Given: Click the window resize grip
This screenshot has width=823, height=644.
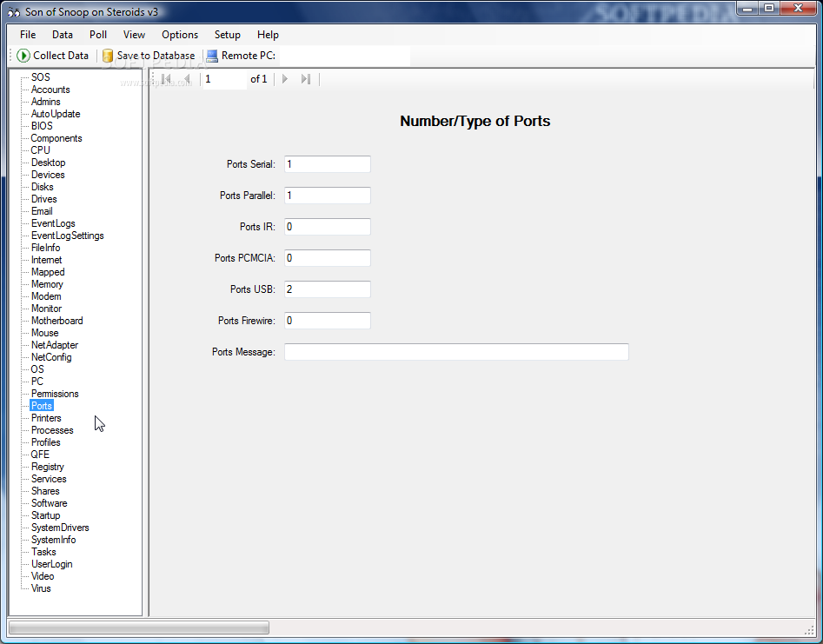Looking at the screenshot, I should [809, 629].
